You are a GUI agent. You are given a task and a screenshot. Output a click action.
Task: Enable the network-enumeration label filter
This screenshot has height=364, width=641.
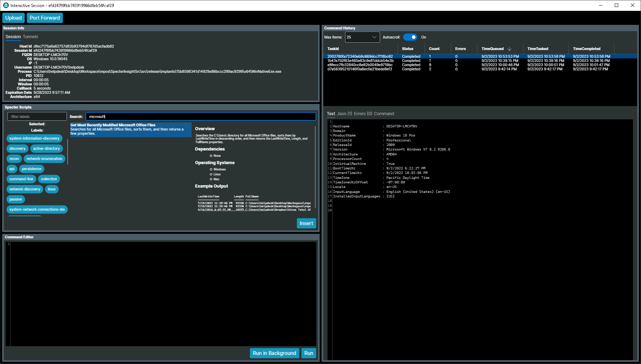point(44,159)
